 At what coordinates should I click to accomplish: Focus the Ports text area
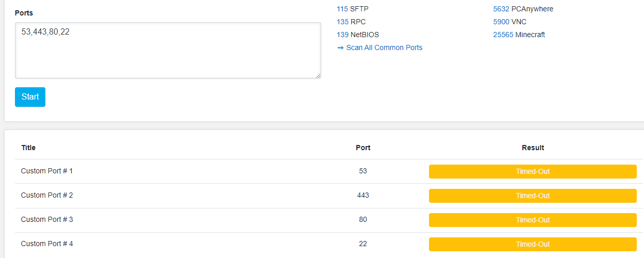(168, 51)
